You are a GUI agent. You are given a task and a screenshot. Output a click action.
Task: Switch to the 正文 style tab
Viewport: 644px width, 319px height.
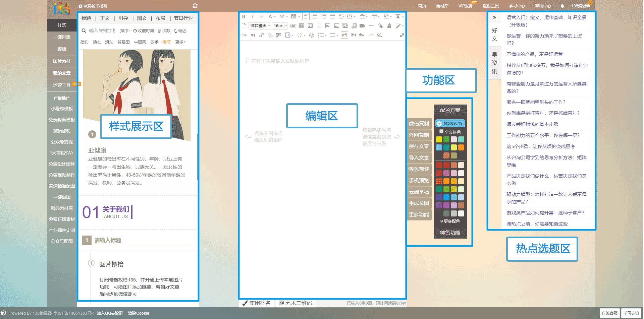[x=105, y=18]
